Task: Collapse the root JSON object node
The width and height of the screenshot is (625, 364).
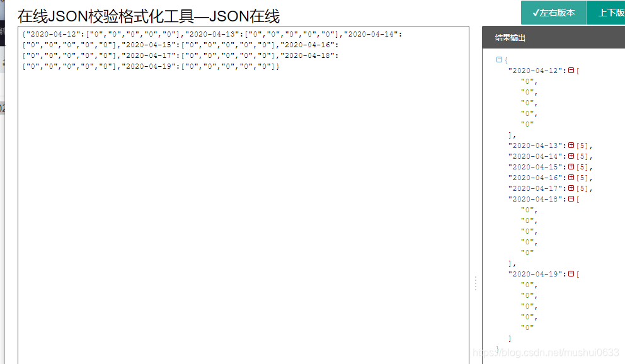Action: [x=499, y=60]
